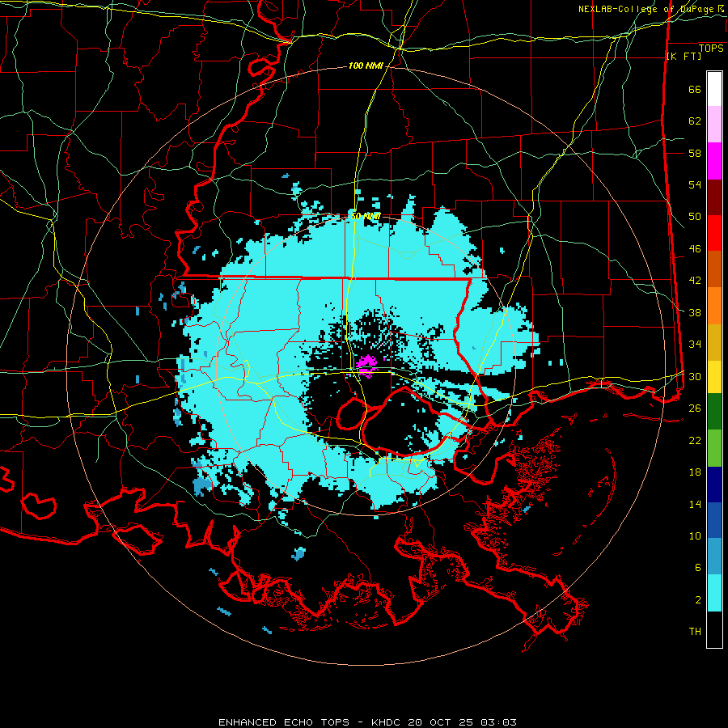The width and height of the screenshot is (728, 728).
Task: Click the 'KHDC' radar site identifier
Action: click(x=387, y=722)
